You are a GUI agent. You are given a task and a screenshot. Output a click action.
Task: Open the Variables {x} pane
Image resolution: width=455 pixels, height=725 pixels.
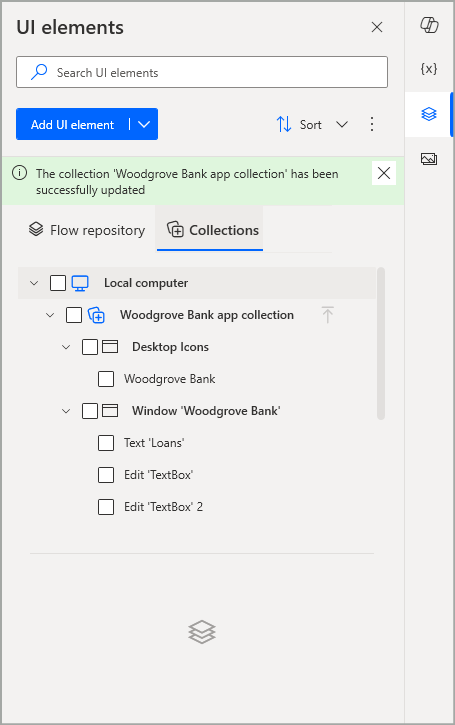(429, 69)
